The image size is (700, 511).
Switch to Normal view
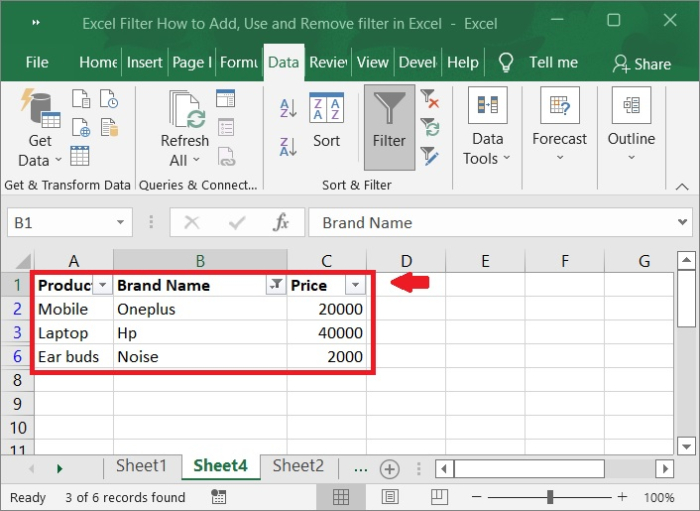341,497
